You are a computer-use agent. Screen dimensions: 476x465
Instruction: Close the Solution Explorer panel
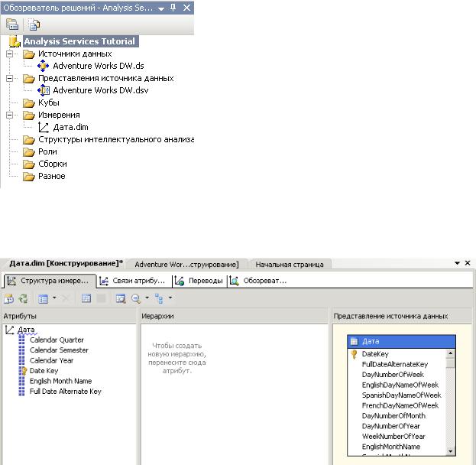tap(186, 8)
